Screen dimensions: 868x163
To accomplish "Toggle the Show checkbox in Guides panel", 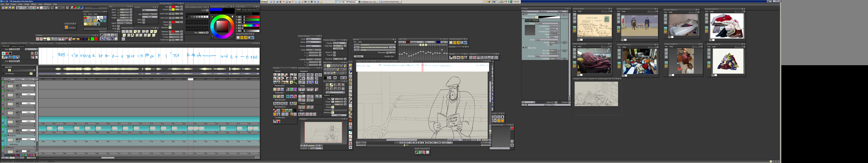I will (x=143, y=20).
